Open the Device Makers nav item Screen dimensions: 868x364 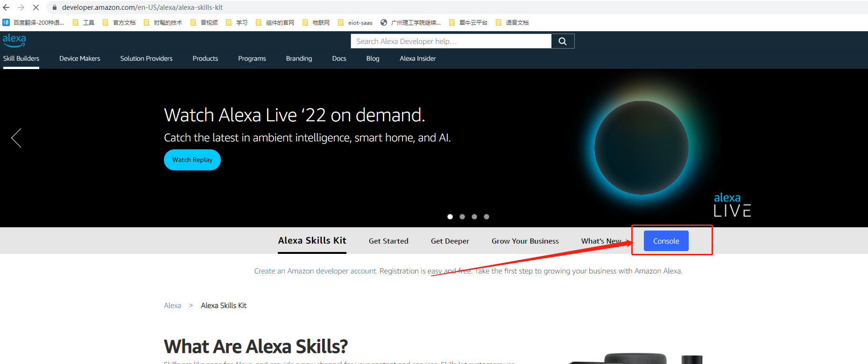point(80,58)
